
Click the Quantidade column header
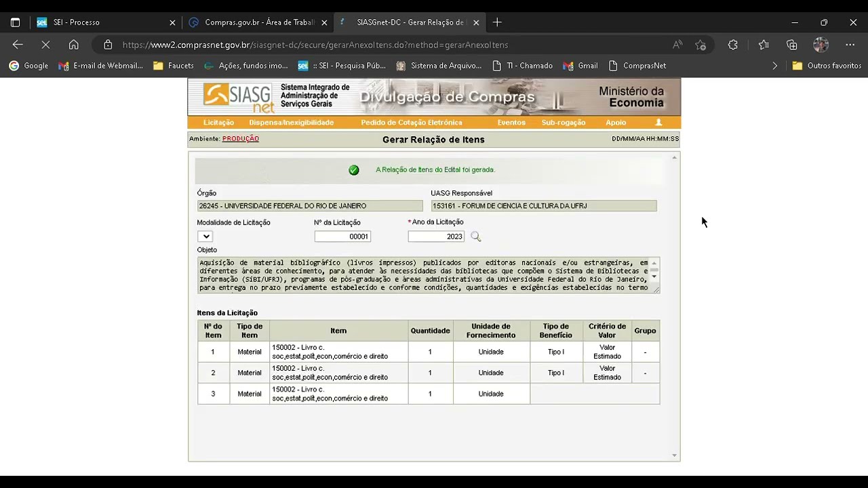430,331
